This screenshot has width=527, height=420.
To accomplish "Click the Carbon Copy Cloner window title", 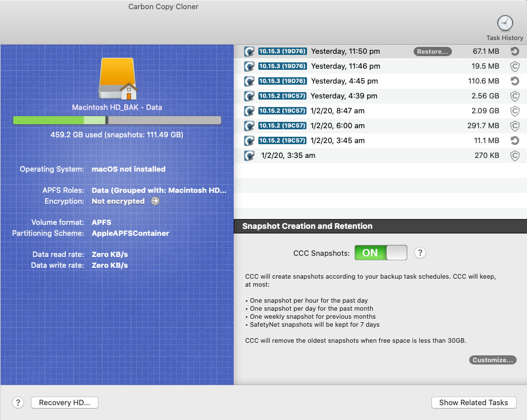I will (x=163, y=7).
